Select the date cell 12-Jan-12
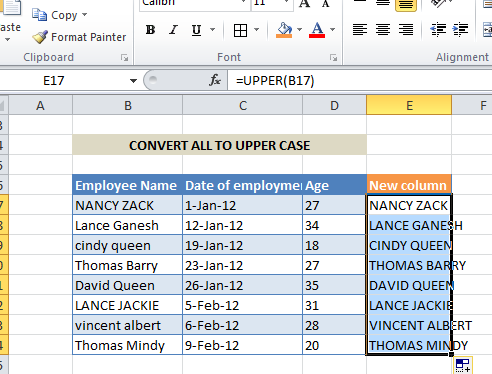Image resolution: width=492 pixels, height=374 pixels. click(243, 225)
